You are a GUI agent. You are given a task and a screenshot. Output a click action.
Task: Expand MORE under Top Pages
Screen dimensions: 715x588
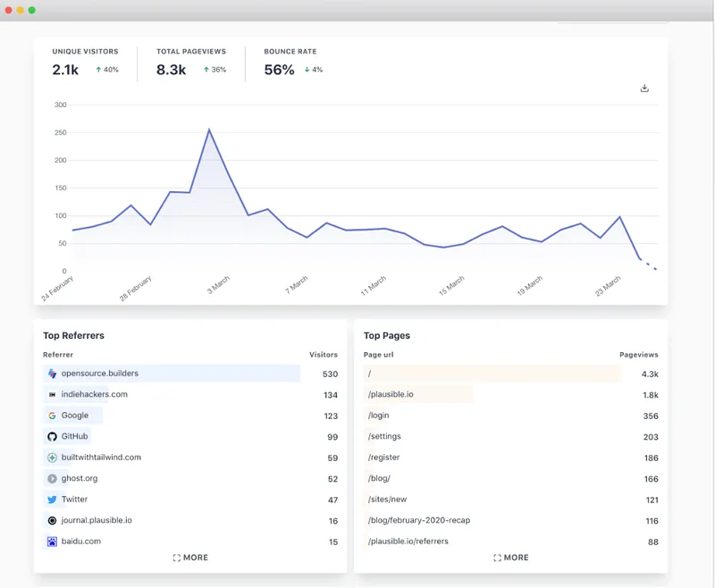click(x=511, y=557)
